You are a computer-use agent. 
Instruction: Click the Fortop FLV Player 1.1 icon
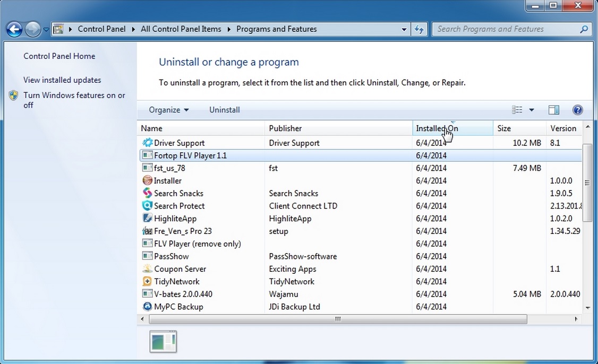147,155
